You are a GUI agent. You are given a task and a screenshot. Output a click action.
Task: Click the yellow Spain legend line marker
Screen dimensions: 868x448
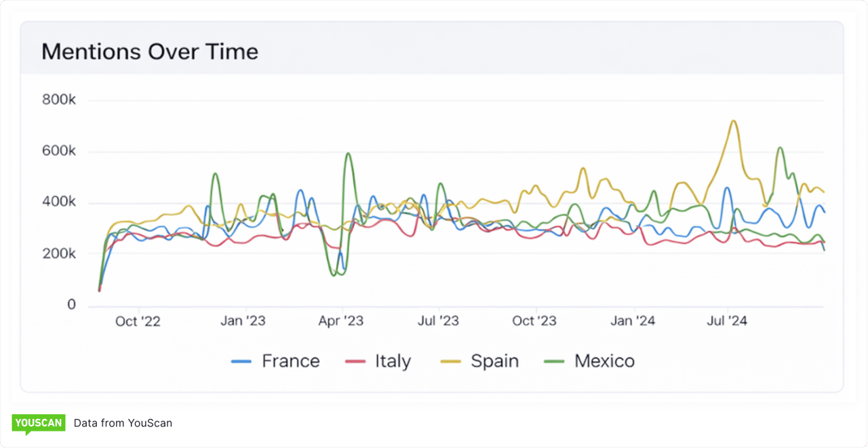pos(452,361)
